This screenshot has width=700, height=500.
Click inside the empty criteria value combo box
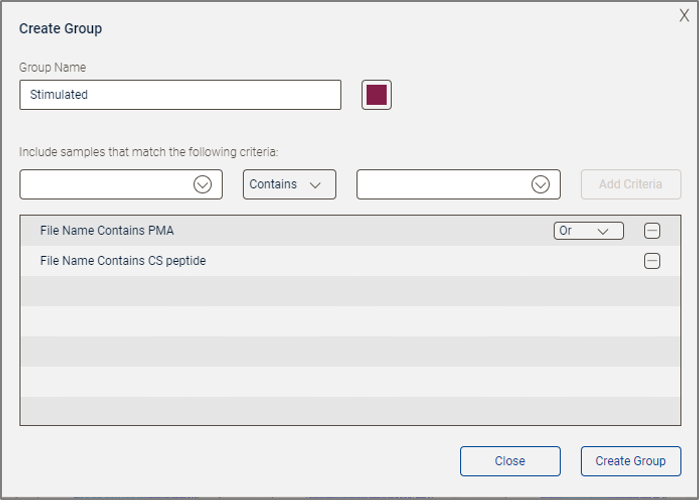point(442,184)
